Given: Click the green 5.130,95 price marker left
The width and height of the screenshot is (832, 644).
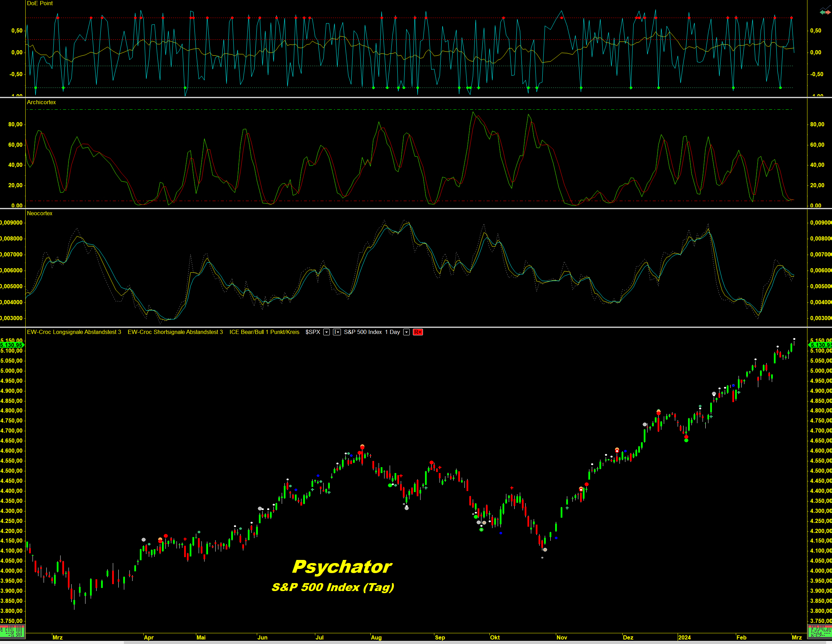Looking at the screenshot, I should (11, 345).
